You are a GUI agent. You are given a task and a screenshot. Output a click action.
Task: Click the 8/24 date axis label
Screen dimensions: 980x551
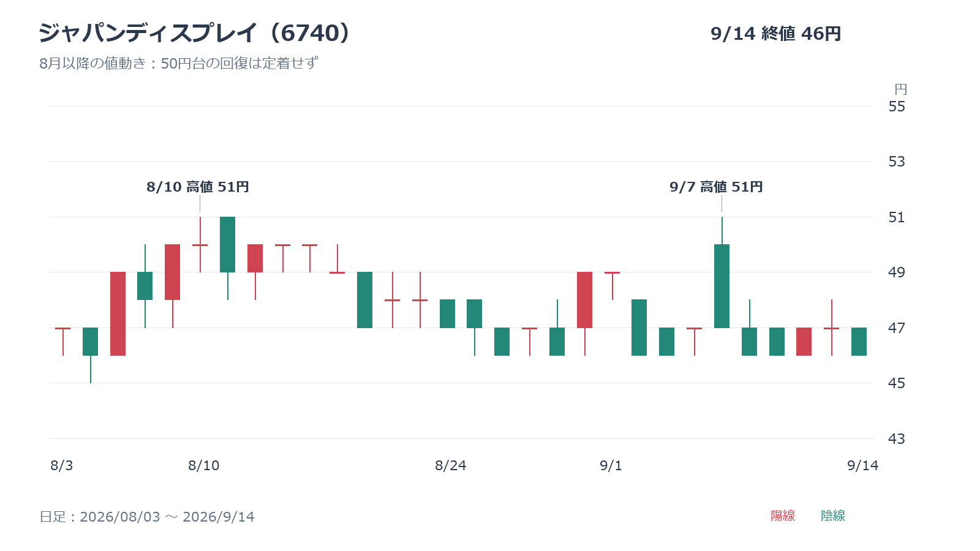coord(451,466)
